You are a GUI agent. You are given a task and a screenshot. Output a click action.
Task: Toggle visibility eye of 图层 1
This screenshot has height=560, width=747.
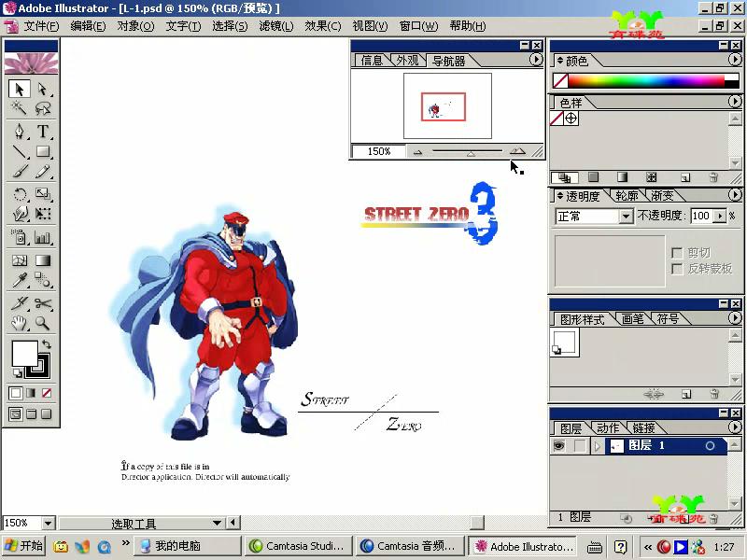(559, 446)
